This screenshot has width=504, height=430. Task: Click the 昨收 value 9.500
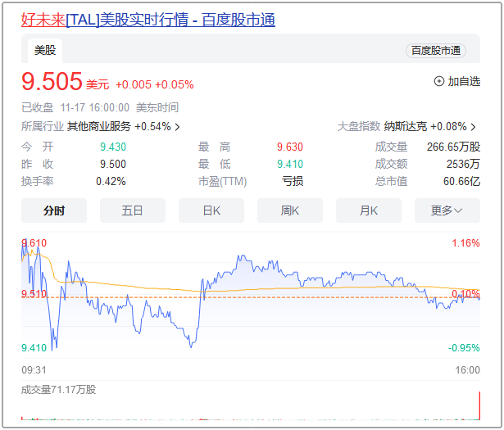[x=113, y=164]
